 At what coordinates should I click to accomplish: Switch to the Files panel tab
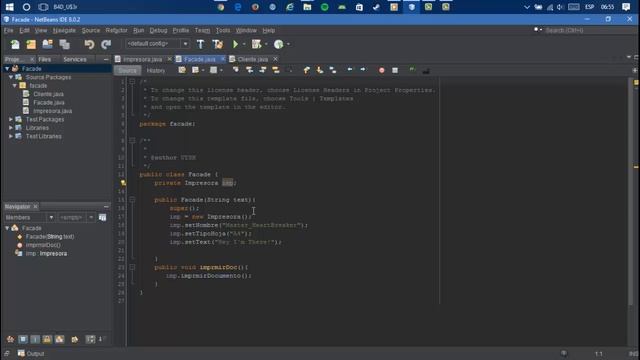tap(44, 59)
